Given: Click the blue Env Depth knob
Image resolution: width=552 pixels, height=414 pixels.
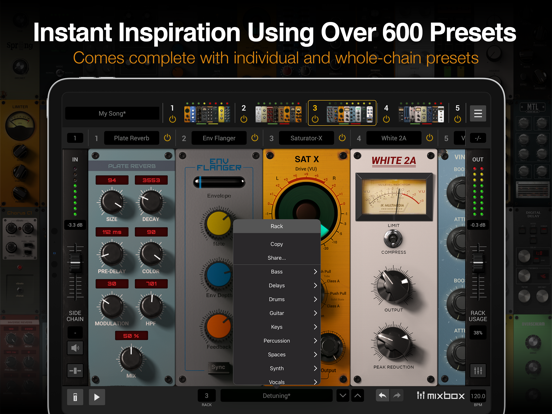Looking at the screenshot, I should 219,276.
